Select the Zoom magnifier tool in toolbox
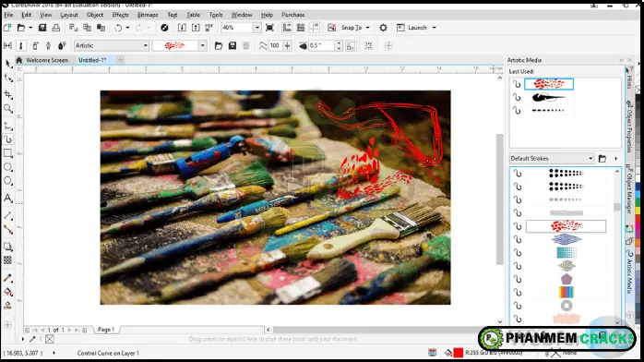Viewport: 644px width, 362px height. (x=8, y=109)
